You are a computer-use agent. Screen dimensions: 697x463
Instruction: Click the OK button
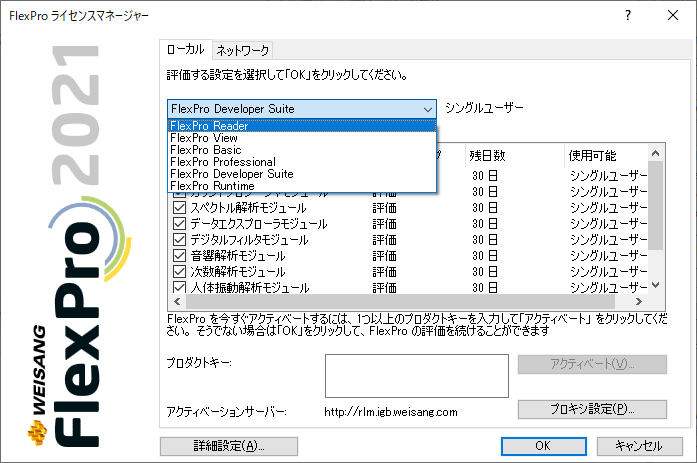[x=543, y=446]
